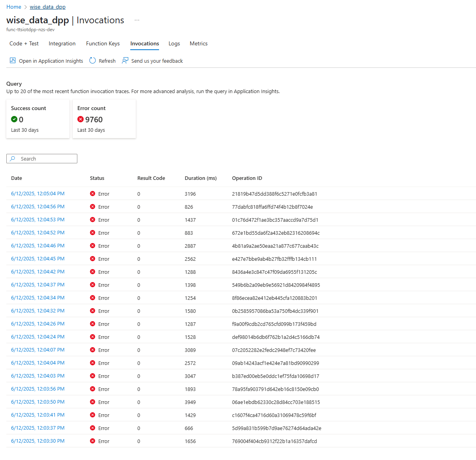Click error icon in 12:04:24 PM row
The width and height of the screenshot is (476, 460).
pyautogui.click(x=92, y=337)
